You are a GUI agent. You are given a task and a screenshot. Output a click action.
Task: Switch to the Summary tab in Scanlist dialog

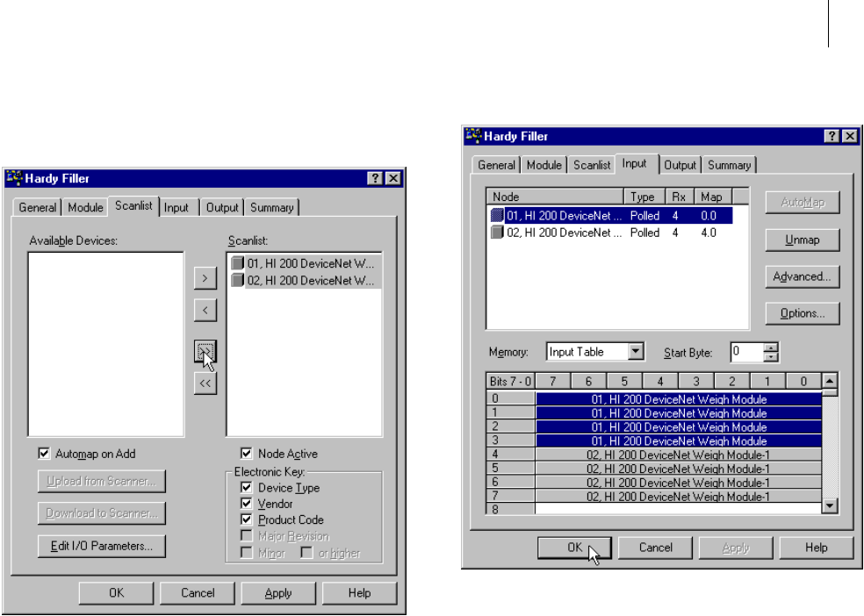[x=271, y=207]
